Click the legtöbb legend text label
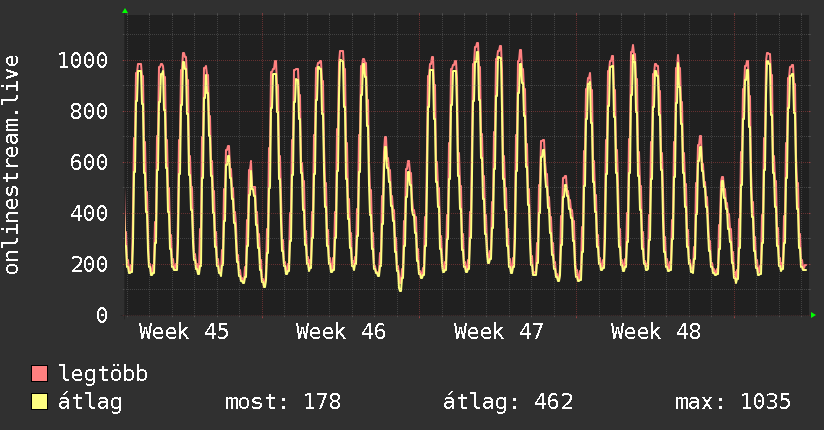This screenshot has width=824, height=430. [104, 374]
